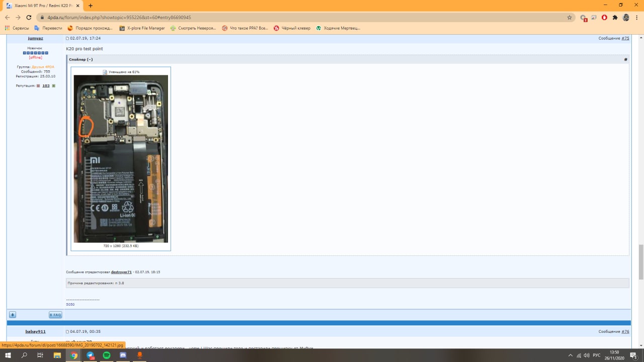
Task: Bookmark this page with the star icon
Action: point(570,17)
